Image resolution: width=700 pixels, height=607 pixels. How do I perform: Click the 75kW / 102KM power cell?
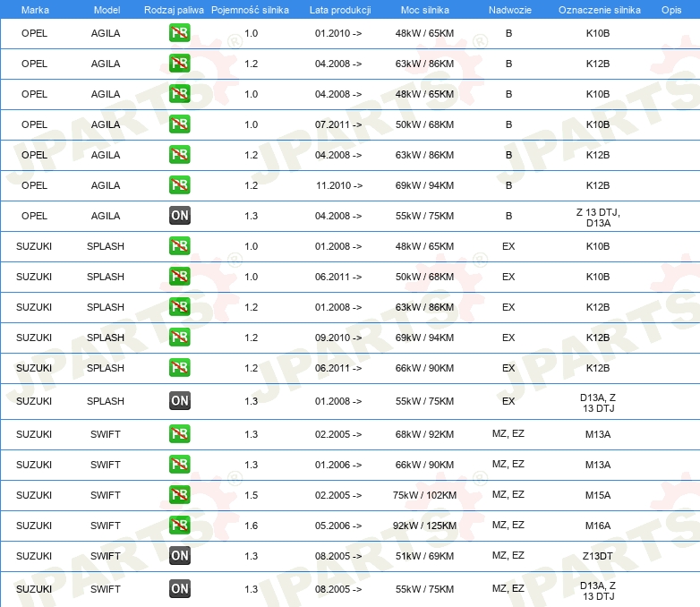[425, 495]
